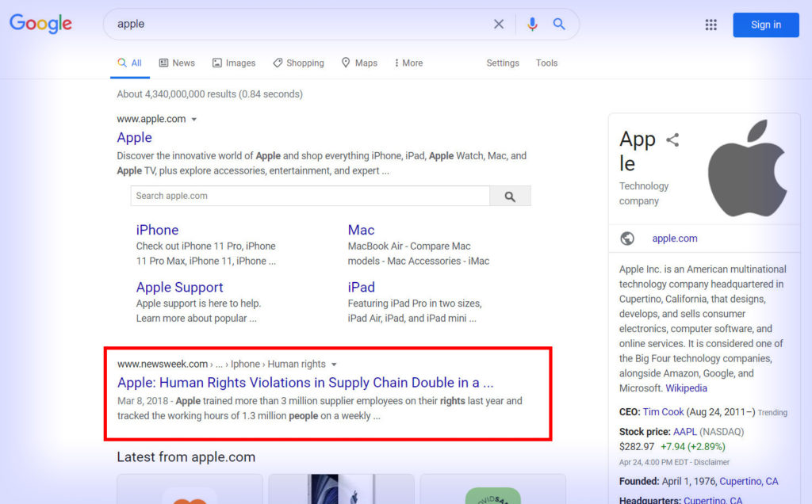Viewport: 812px width, 504px height.
Task: Open the Google apps grid
Action: (711, 25)
